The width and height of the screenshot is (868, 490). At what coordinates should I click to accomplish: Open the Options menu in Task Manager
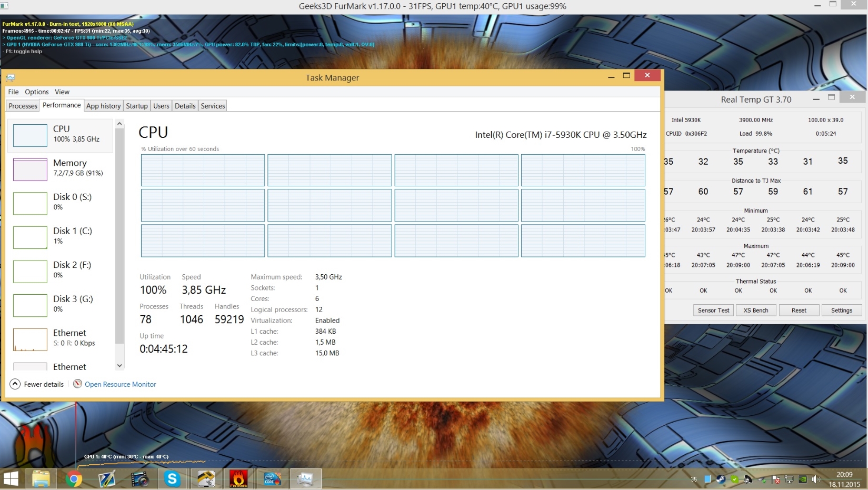point(37,92)
